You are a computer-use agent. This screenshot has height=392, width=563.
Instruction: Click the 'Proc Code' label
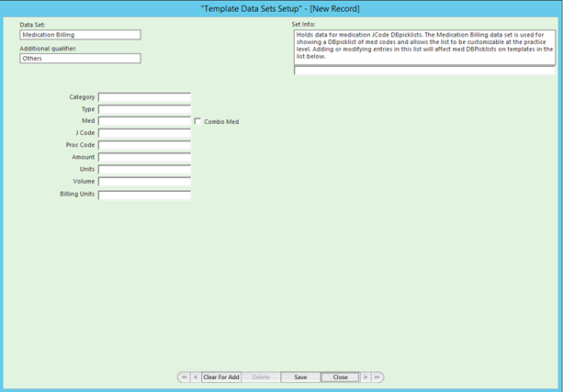[80, 145]
